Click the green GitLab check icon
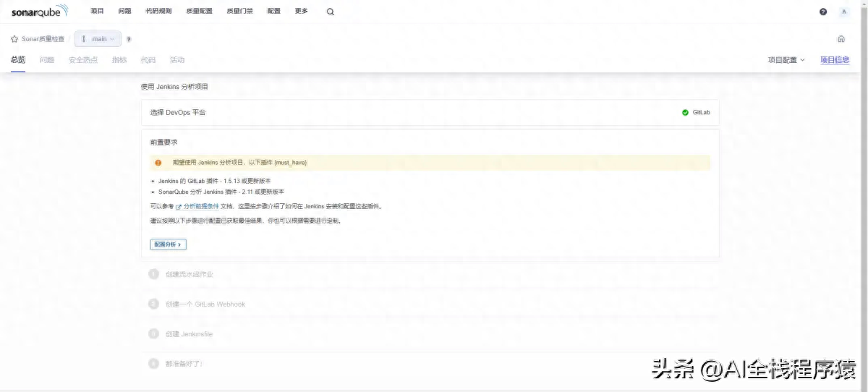The height and width of the screenshot is (392, 868). pos(685,113)
